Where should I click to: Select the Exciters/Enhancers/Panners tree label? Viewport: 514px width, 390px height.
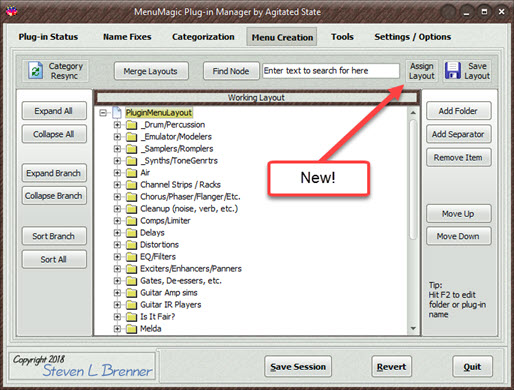[191, 269]
